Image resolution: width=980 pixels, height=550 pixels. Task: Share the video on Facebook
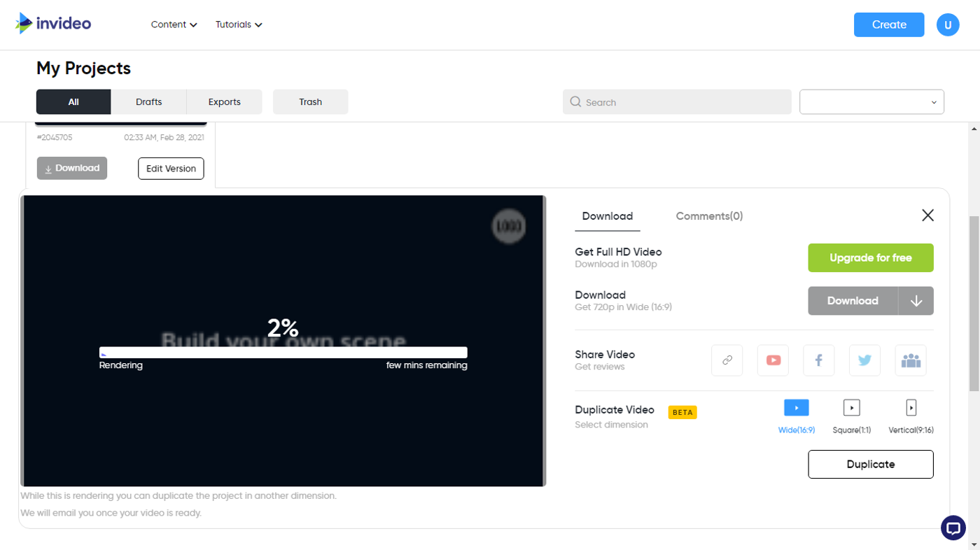pyautogui.click(x=818, y=360)
